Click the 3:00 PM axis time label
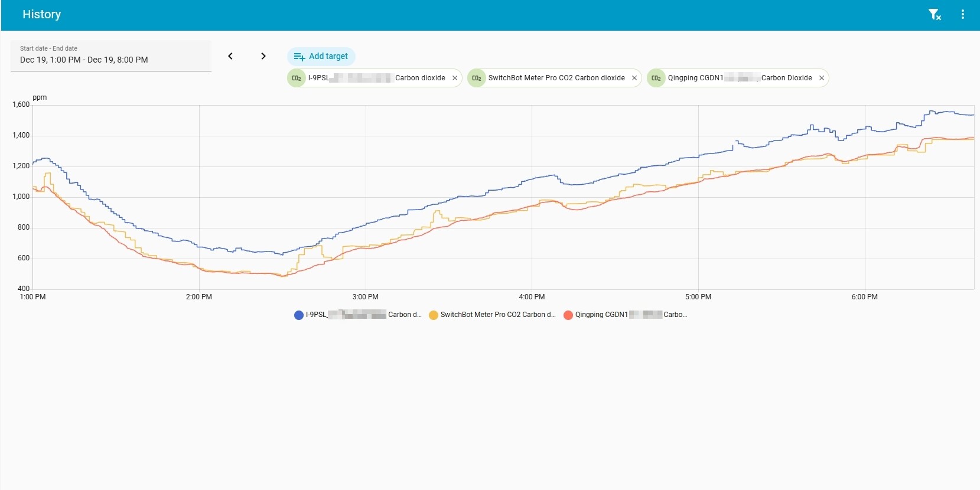 point(365,297)
